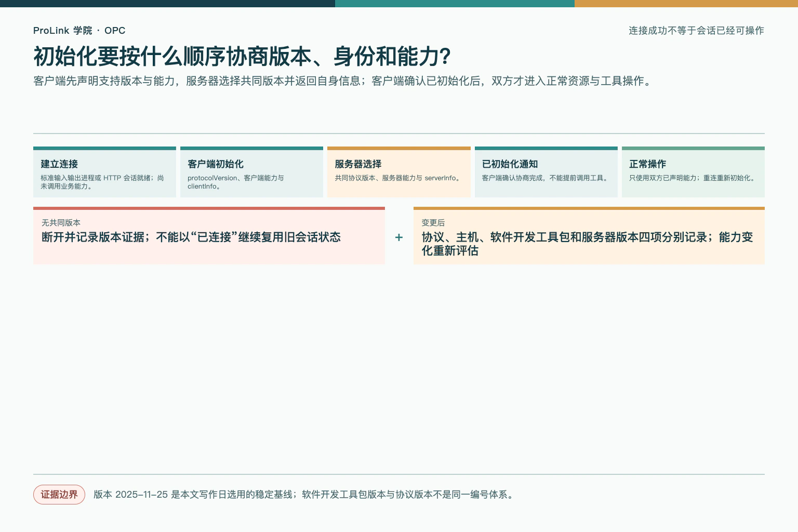Click statement 协议、主机、软件开发工具包和服务器版本四项分别记录
This screenshot has width=798, height=532.
pyautogui.click(x=587, y=244)
